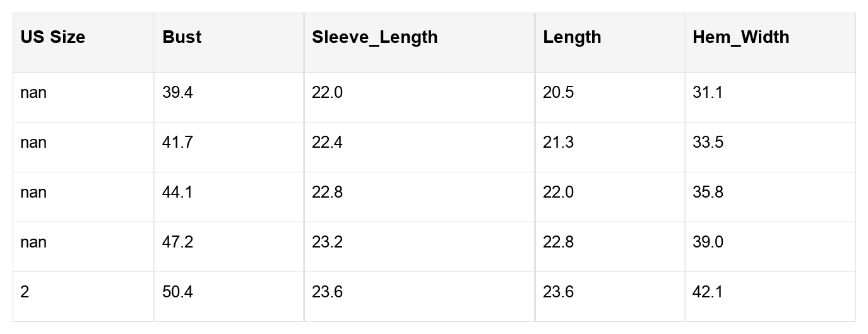This screenshot has height=334, width=868.
Task: Select the Bust cell reading 44.1
Action: click(177, 193)
